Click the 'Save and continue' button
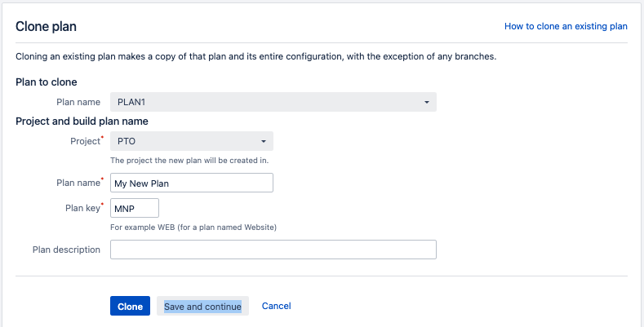Image resolution: width=644 pixels, height=327 pixels. pos(202,306)
